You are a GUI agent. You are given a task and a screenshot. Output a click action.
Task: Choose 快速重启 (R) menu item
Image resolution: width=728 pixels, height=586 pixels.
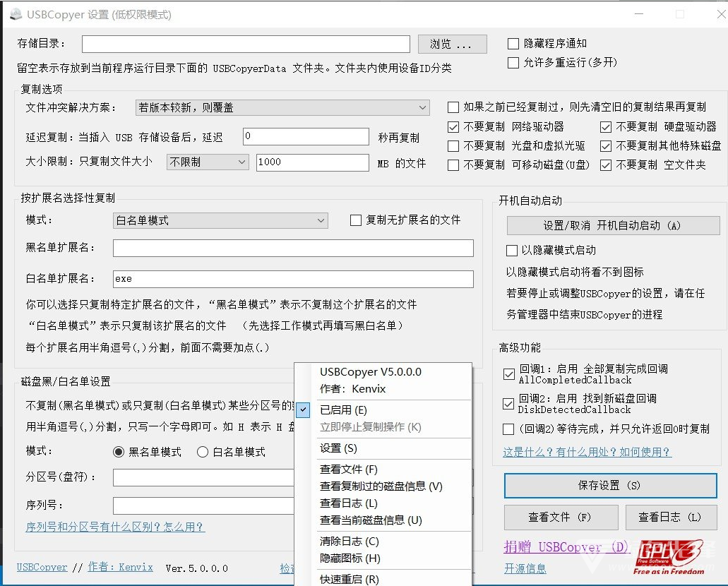(383, 580)
